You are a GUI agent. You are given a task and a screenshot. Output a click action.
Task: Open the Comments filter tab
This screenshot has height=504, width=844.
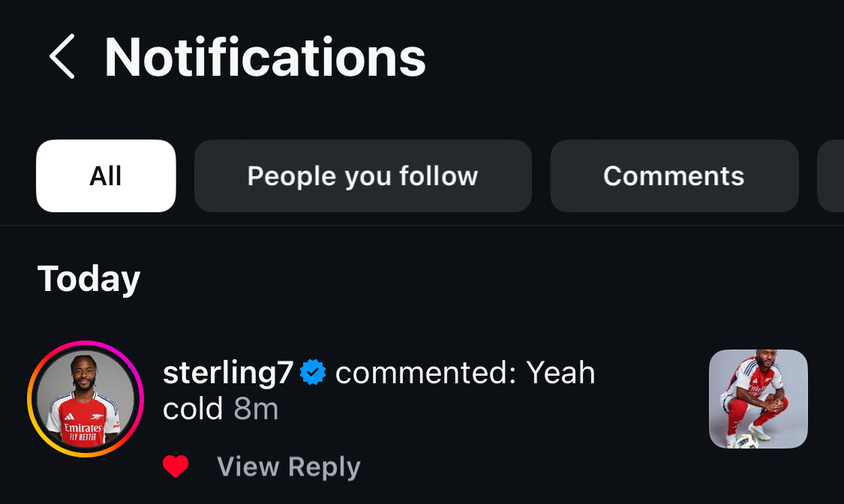pos(674,176)
